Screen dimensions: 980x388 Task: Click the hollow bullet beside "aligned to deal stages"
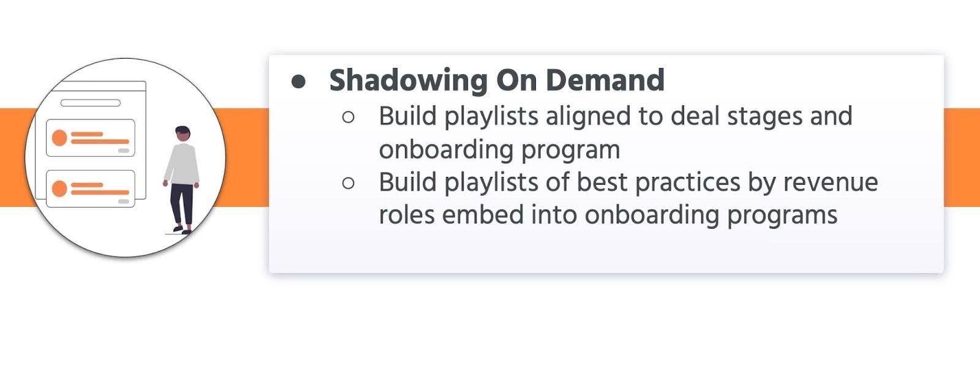[349, 117]
